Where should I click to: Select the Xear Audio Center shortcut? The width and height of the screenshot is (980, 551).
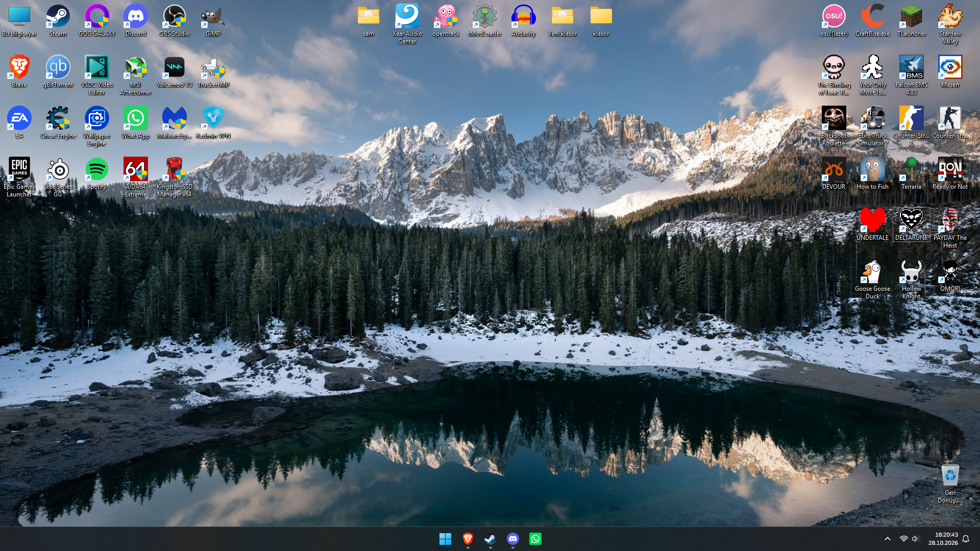point(407,24)
